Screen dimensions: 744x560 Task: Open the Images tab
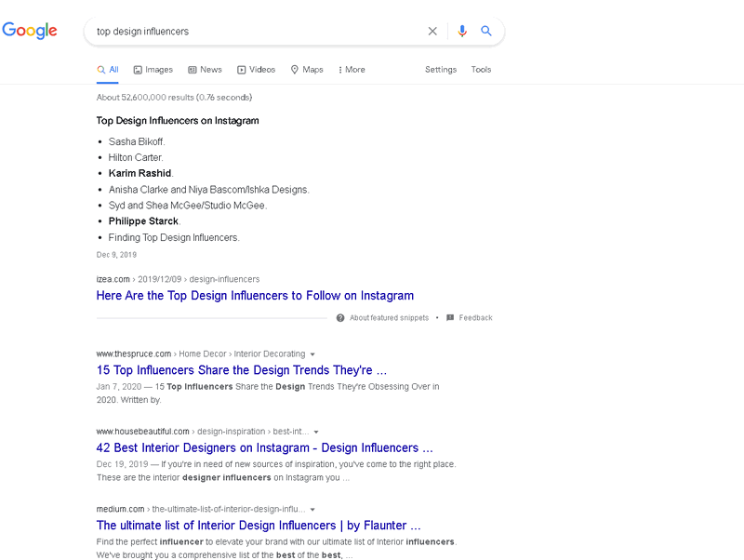pyautogui.click(x=153, y=70)
